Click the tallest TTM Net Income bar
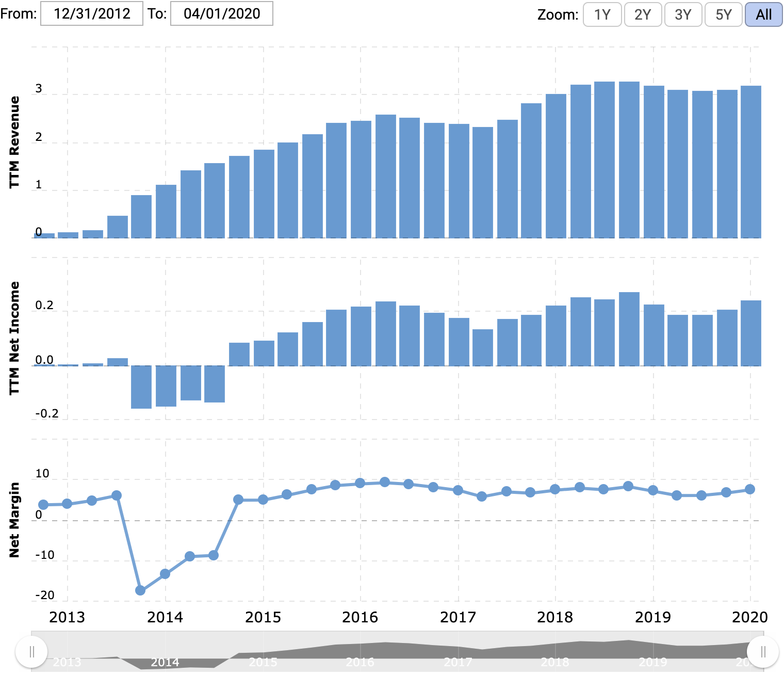The height and width of the screenshot is (675, 784). (x=629, y=329)
